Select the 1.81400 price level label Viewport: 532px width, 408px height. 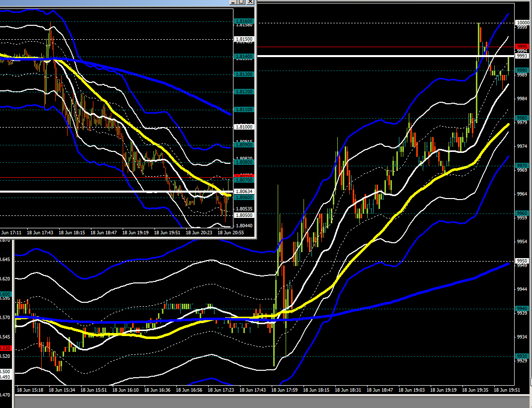pyautogui.click(x=244, y=56)
